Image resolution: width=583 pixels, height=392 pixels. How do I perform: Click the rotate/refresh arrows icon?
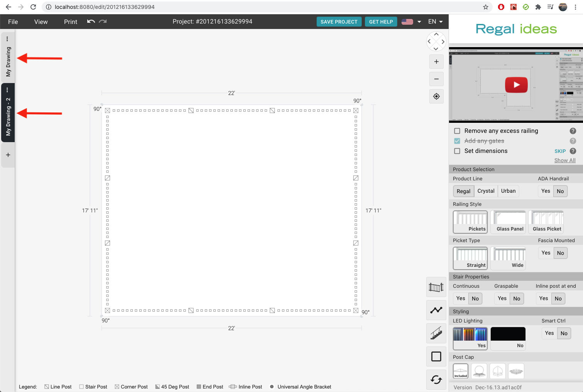[x=436, y=380]
